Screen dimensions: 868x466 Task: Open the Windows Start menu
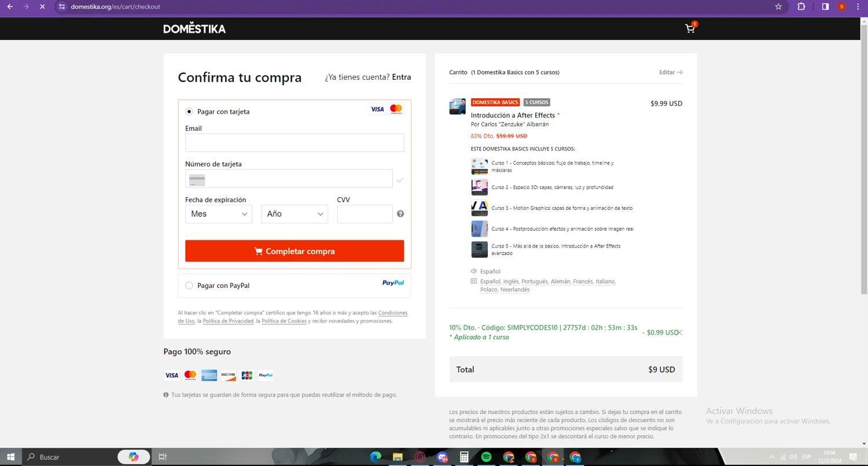(x=10, y=457)
